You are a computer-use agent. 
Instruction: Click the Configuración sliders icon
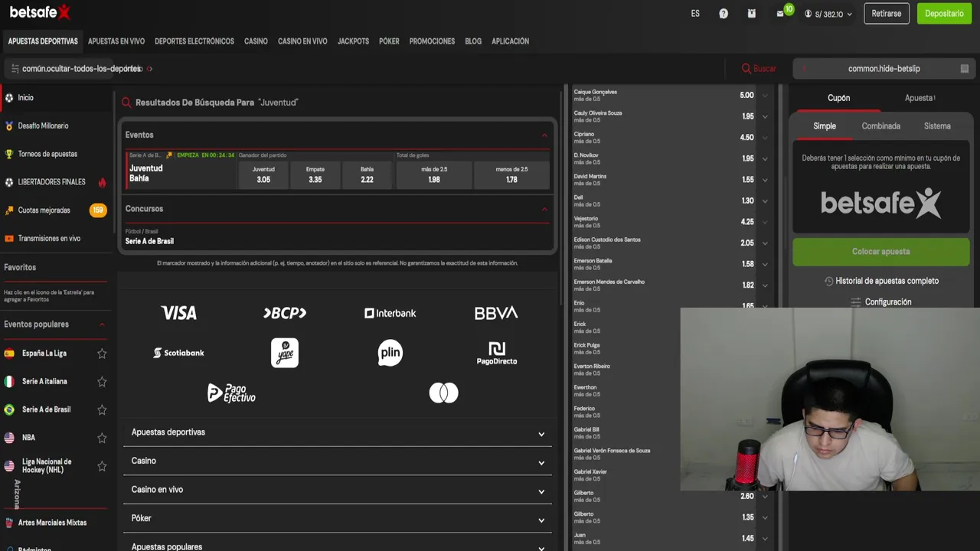(x=856, y=302)
